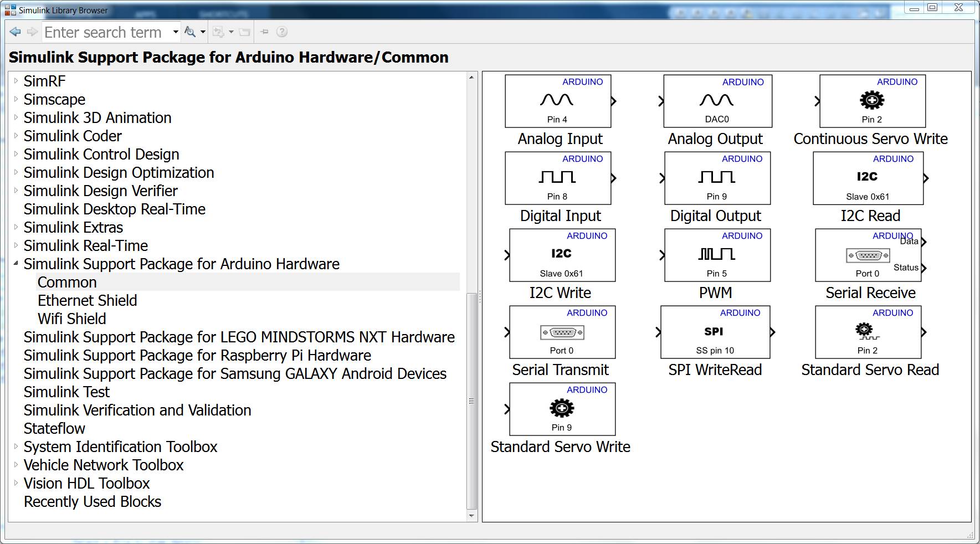Image resolution: width=980 pixels, height=544 pixels.
Task: Maximize the Library Browser window
Action: tap(932, 8)
